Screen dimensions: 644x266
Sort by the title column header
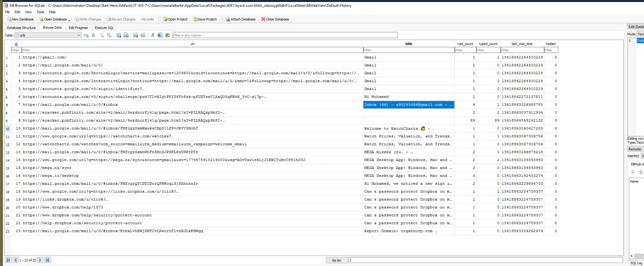409,44
